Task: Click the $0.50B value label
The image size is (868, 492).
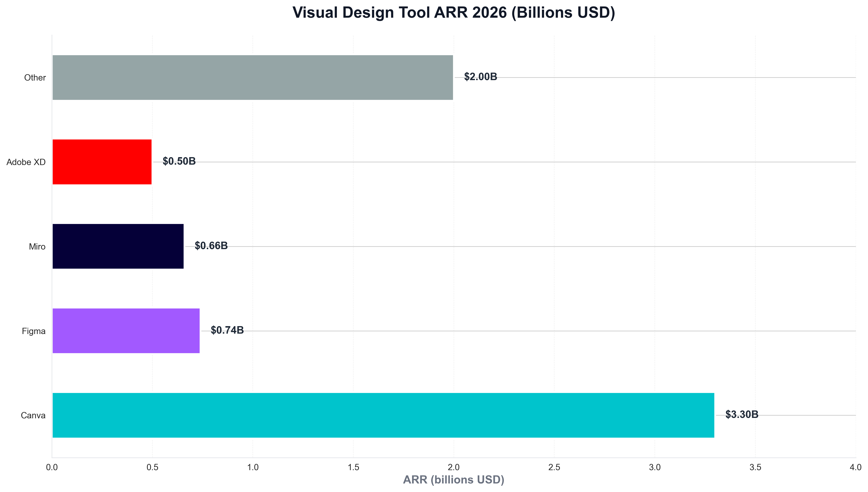Action: pyautogui.click(x=179, y=162)
